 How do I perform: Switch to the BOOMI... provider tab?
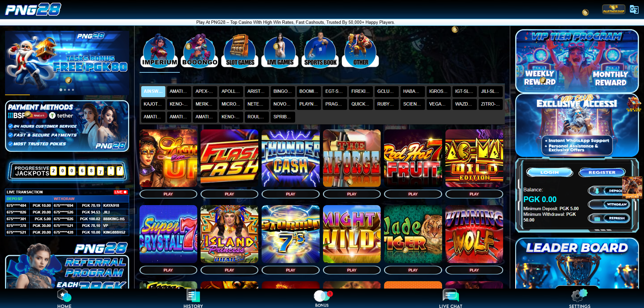pos(309,91)
